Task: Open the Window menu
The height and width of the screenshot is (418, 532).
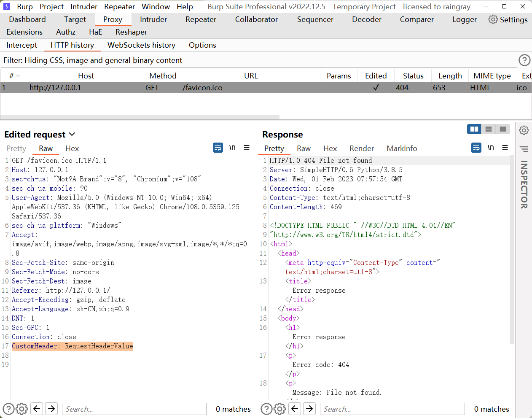Action: (x=156, y=7)
